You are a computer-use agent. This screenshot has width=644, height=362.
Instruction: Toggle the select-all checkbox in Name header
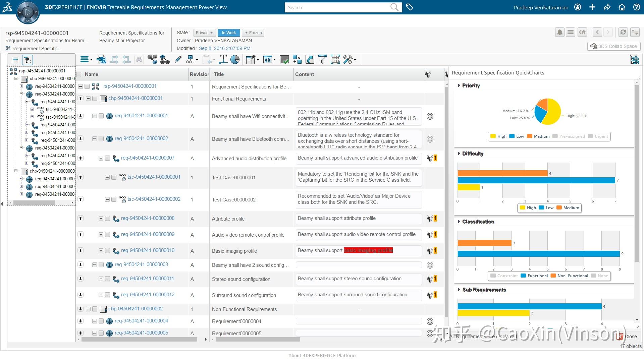coord(79,74)
